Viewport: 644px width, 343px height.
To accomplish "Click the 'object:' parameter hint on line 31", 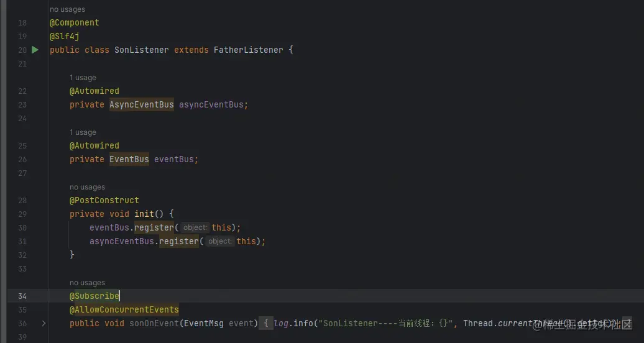I will (x=219, y=241).
